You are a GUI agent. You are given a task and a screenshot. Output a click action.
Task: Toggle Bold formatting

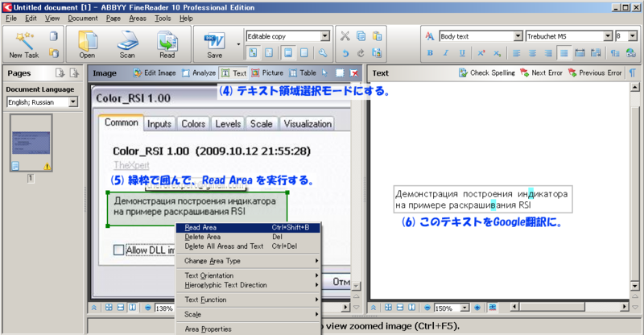click(430, 53)
